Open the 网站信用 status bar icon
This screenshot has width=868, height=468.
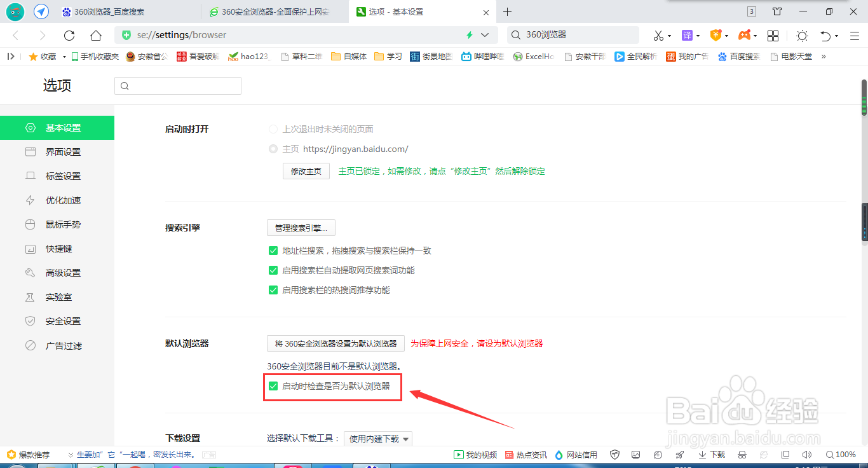coord(576,454)
